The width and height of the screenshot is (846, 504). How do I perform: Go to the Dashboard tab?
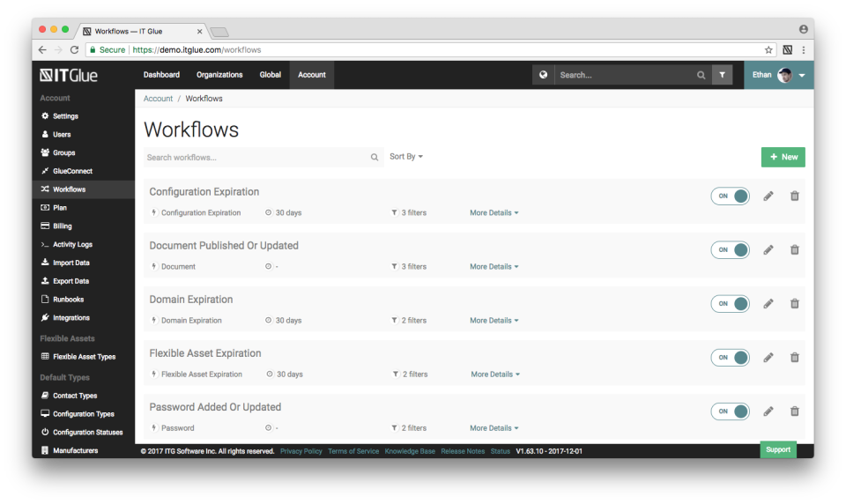click(161, 75)
